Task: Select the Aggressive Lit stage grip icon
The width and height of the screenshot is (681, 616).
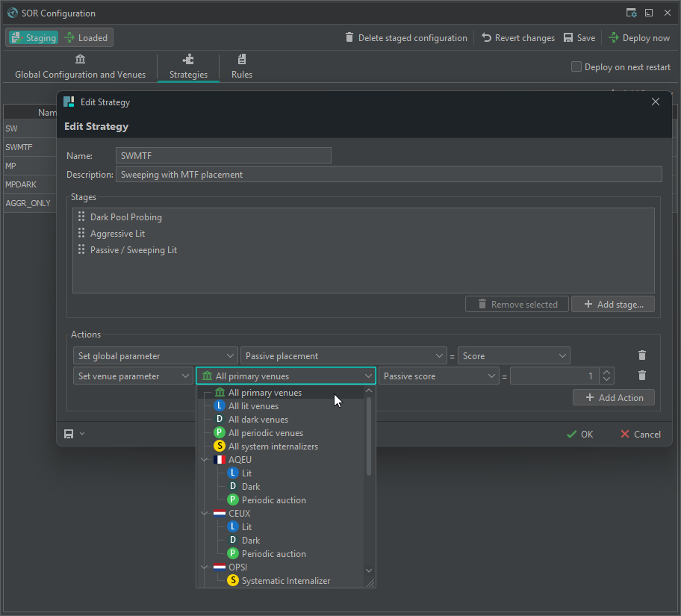Action: (x=81, y=234)
